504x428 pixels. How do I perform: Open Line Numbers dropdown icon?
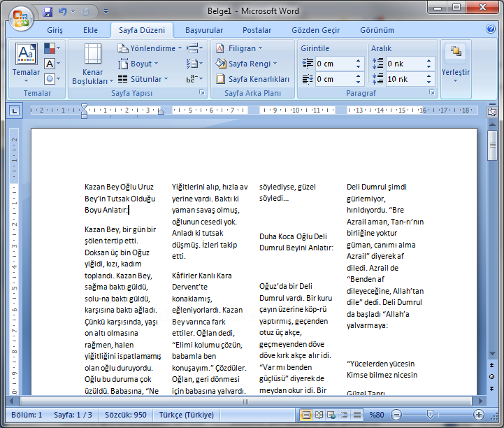pos(195,64)
